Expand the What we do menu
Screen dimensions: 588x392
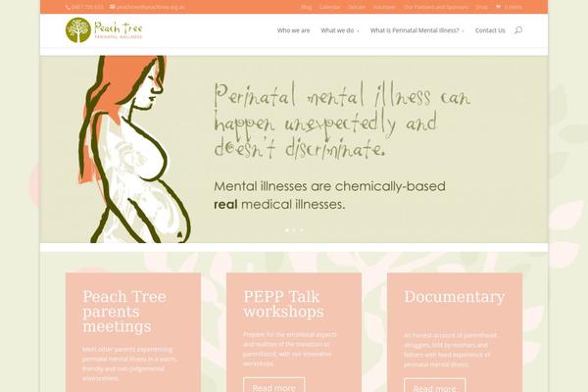(340, 30)
